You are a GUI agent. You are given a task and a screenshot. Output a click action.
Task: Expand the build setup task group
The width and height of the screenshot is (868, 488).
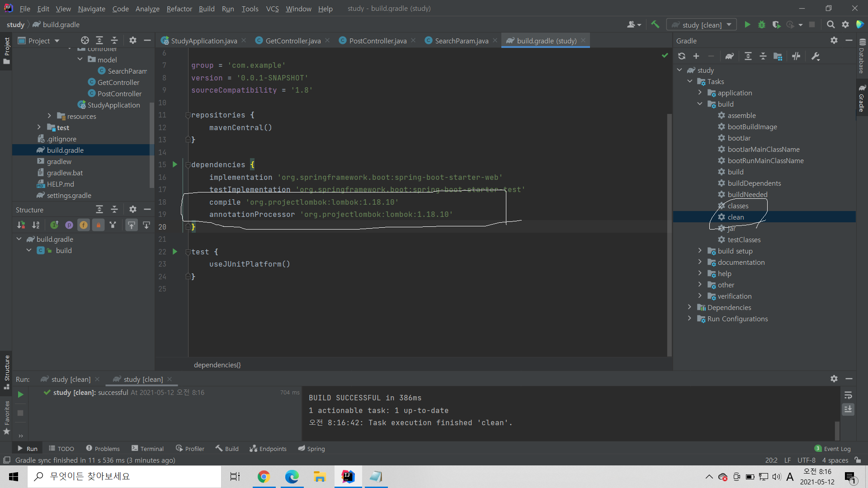(x=700, y=251)
